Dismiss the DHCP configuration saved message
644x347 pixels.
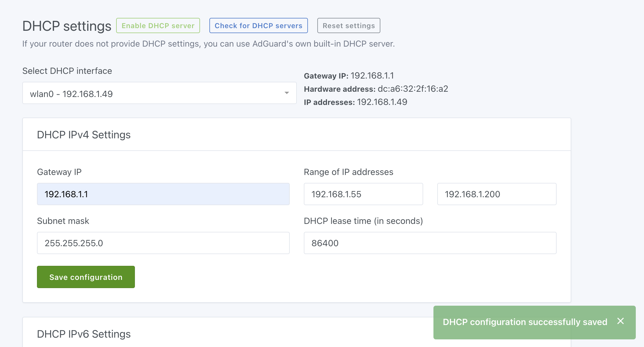pyautogui.click(x=621, y=322)
